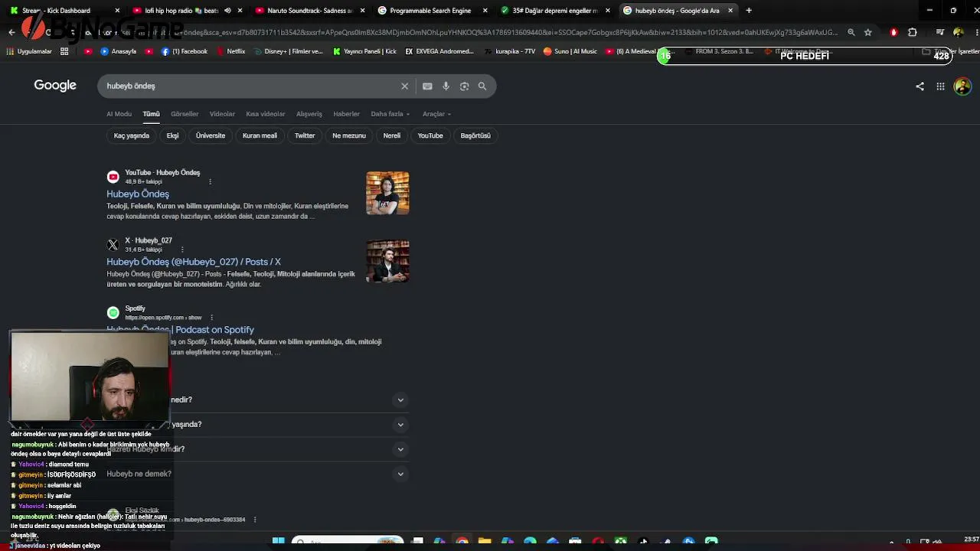Switch to the AI Modu tab

(119, 114)
